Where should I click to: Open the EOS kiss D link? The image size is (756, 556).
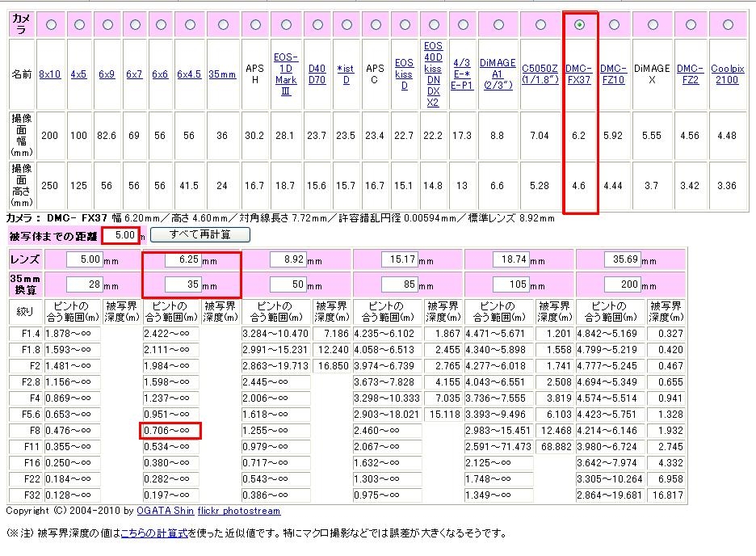(404, 74)
